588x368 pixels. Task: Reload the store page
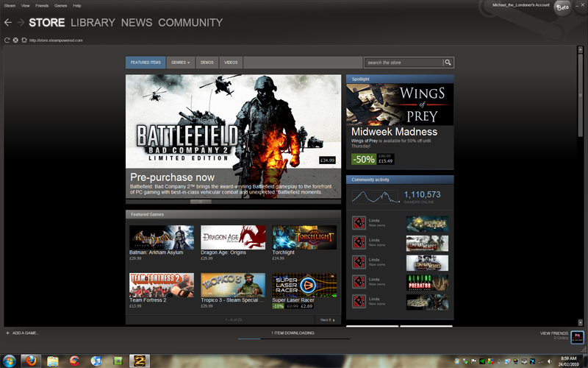point(7,40)
